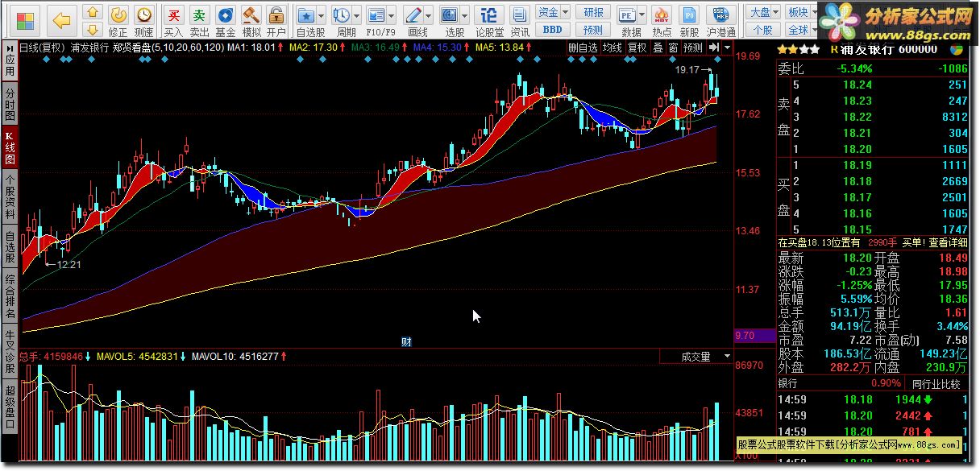Click the MA1: 18.01 indicator text

[252, 48]
